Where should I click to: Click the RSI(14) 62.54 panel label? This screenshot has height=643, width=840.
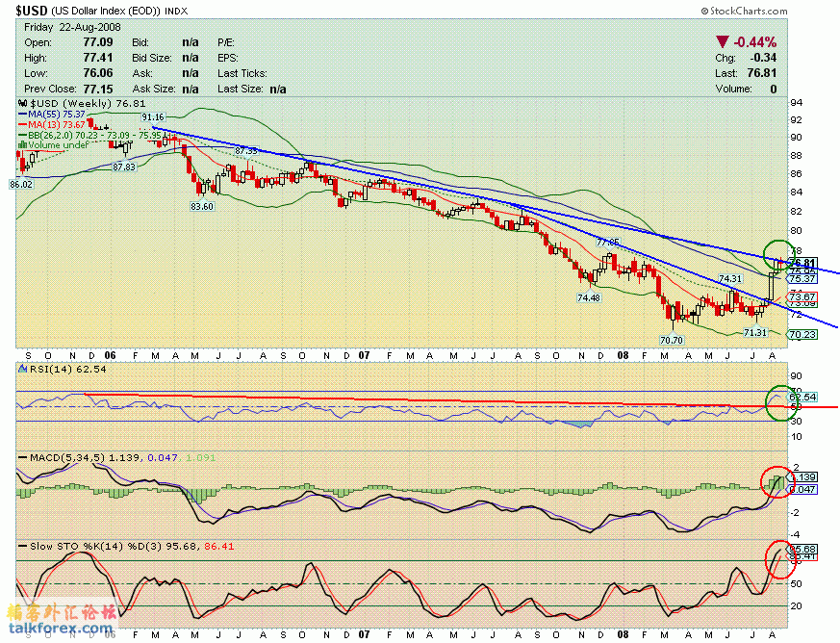pyautogui.click(x=64, y=370)
